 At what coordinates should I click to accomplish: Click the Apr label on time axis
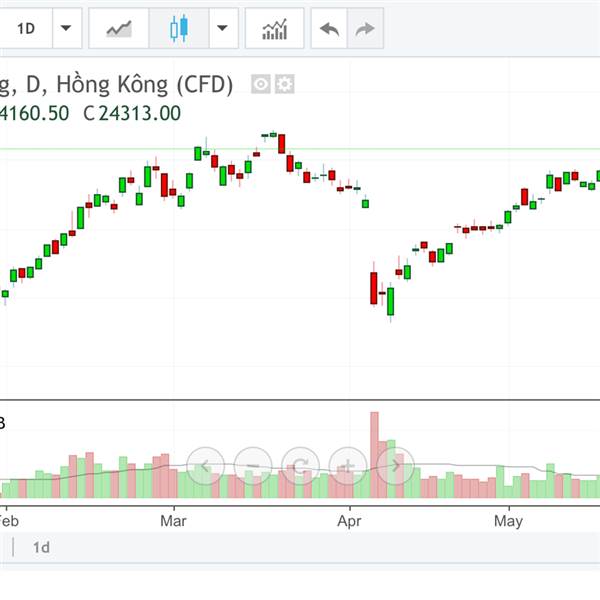(x=349, y=521)
